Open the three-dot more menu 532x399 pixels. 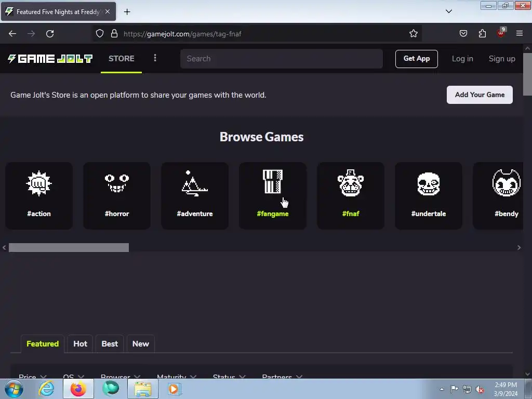[155, 58]
